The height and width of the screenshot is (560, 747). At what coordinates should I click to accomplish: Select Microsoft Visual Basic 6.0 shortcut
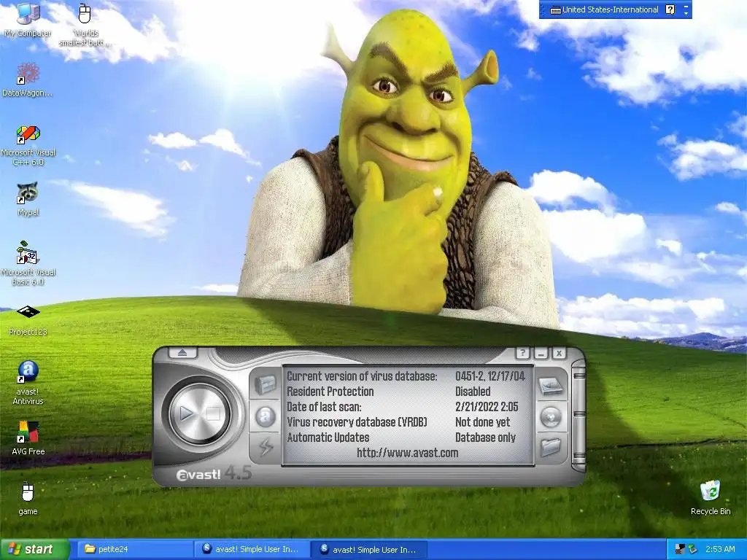(x=28, y=264)
